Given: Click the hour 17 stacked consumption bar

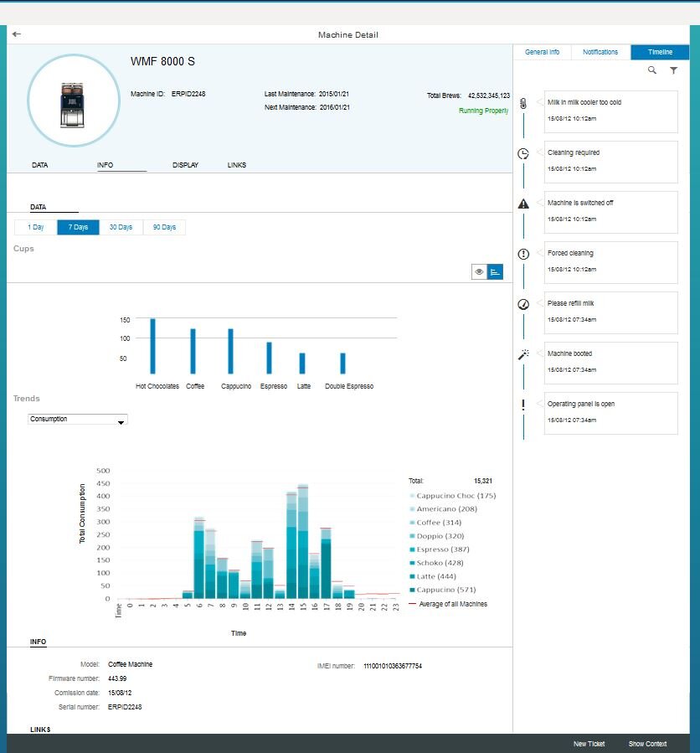Looking at the screenshot, I should 326,564.
